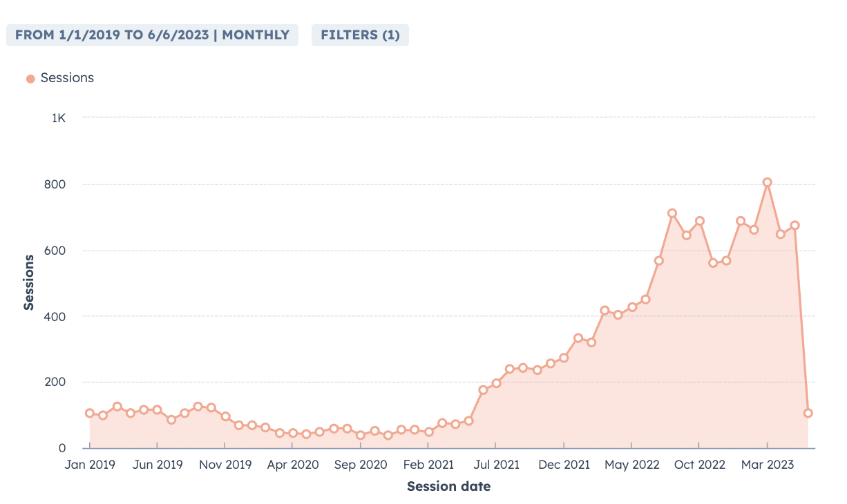Screen dimensions: 847x504
Task: Click the Sessions legend color dot
Action: coord(30,79)
